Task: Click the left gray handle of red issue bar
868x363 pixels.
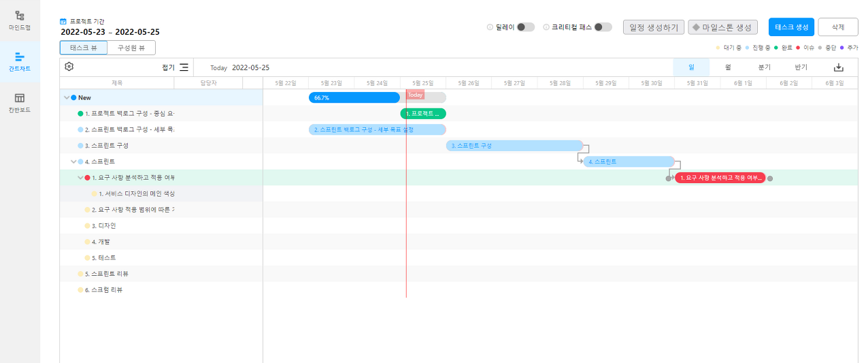Action: tap(669, 178)
